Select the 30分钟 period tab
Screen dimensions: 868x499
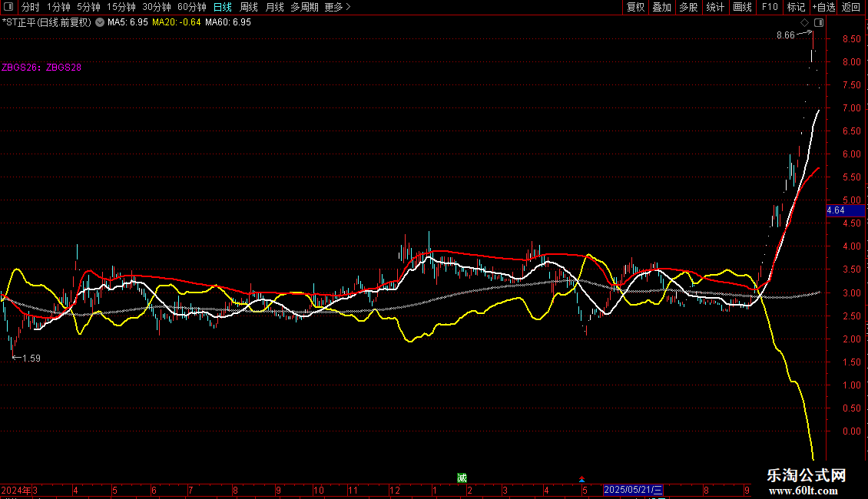(x=156, y=7)
